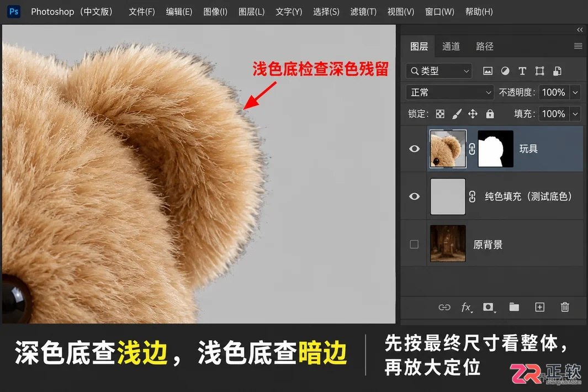Open the layers panel options menu

[x=578, y=46]
